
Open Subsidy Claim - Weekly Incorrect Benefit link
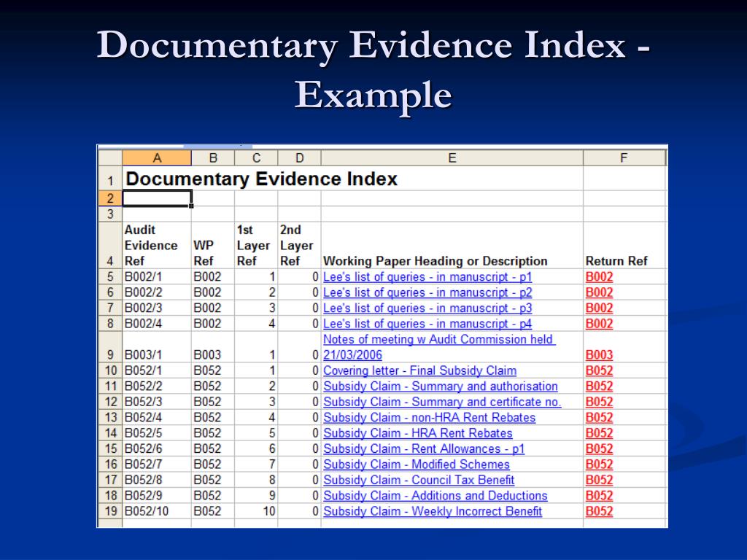(433, 511)
